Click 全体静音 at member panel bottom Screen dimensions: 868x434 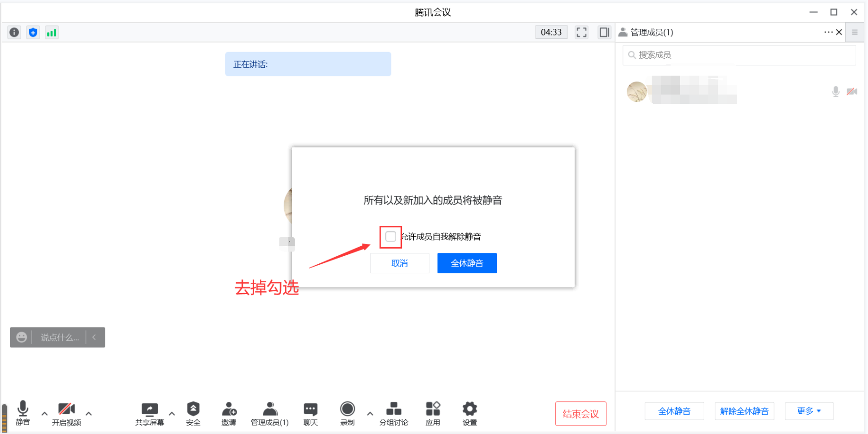[x=674, y=411]
